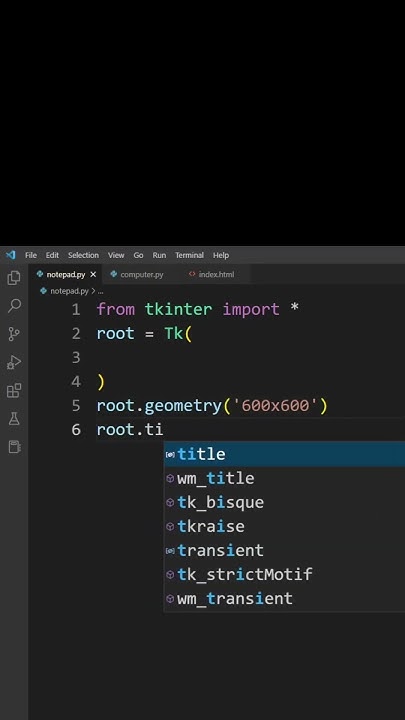The width and height of the screenshot is (405, 720).
Task: Select the tk_bisque autocomplete suggestion
Action: click(284, 502)
